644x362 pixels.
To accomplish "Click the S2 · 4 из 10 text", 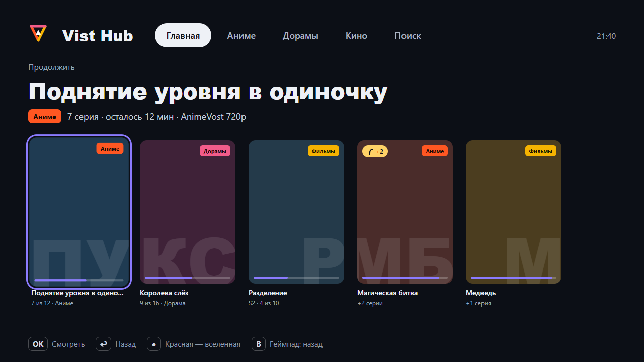I will tap(264, 303).
